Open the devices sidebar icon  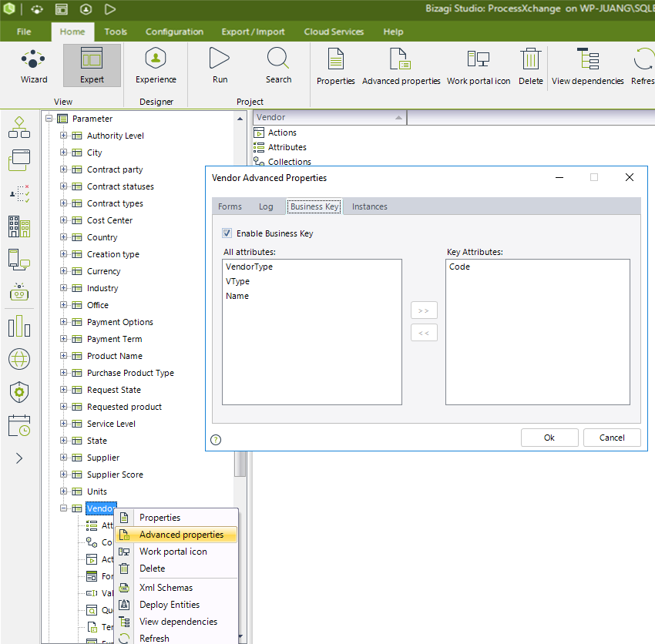point(19,259)
